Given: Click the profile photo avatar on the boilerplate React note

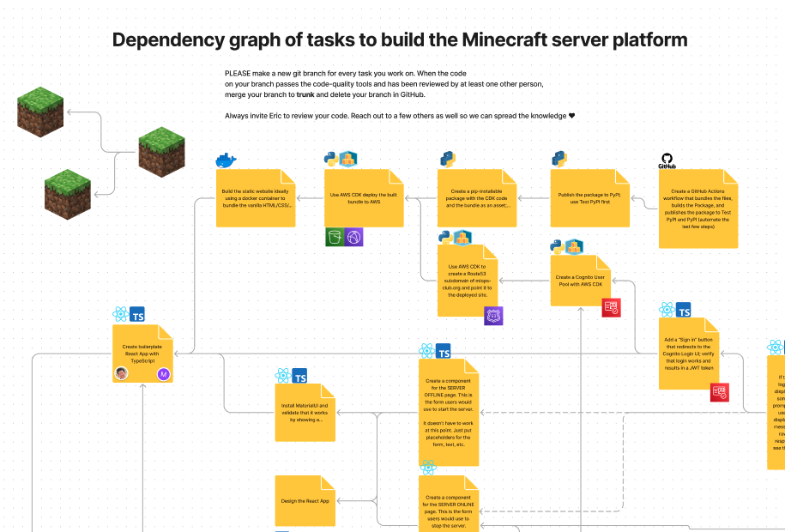Looking at the screenshot, I should pyautogui.click(x=122, y=372).
